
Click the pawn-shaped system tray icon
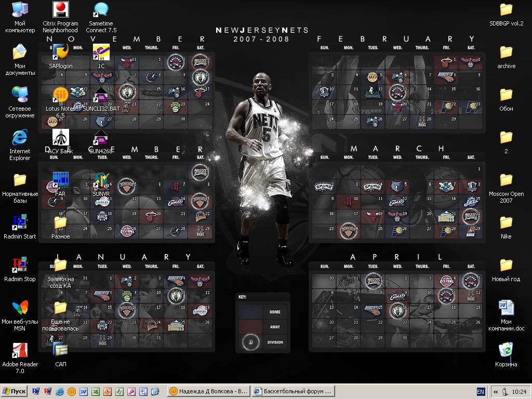pos(505,392)
